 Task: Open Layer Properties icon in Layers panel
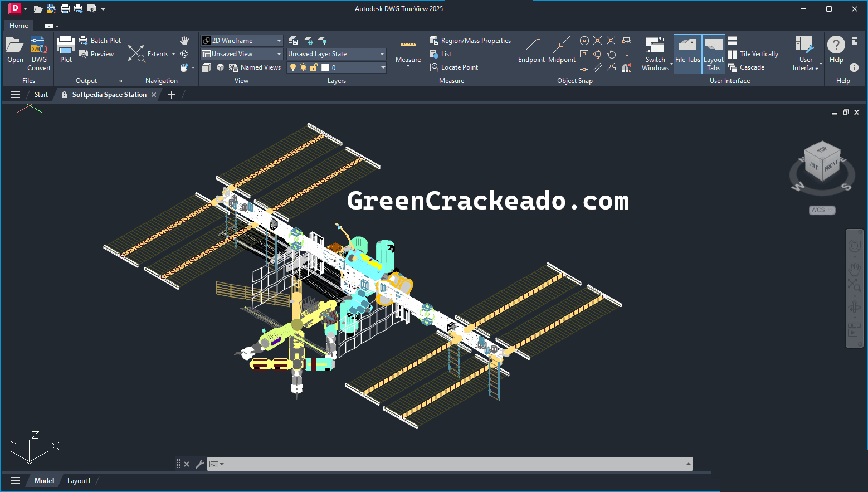293,41
